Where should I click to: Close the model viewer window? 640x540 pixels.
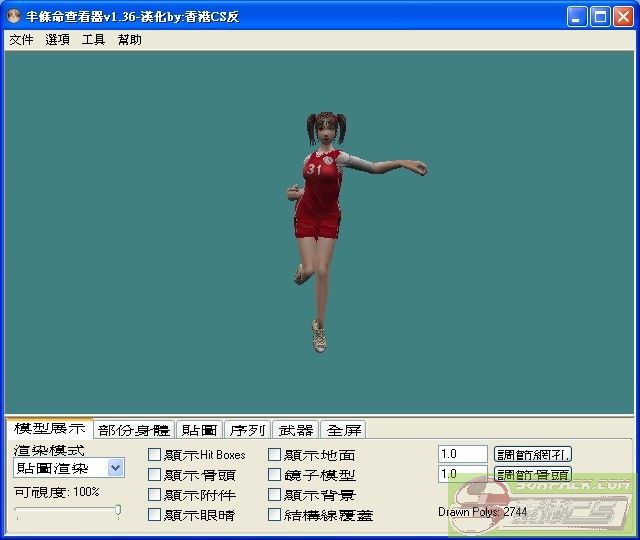624,16
